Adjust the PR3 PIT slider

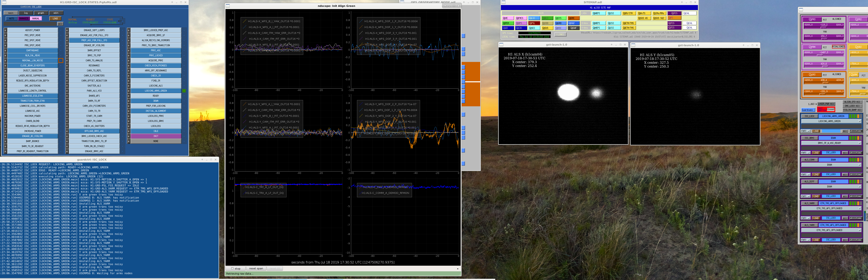[824, 28]
